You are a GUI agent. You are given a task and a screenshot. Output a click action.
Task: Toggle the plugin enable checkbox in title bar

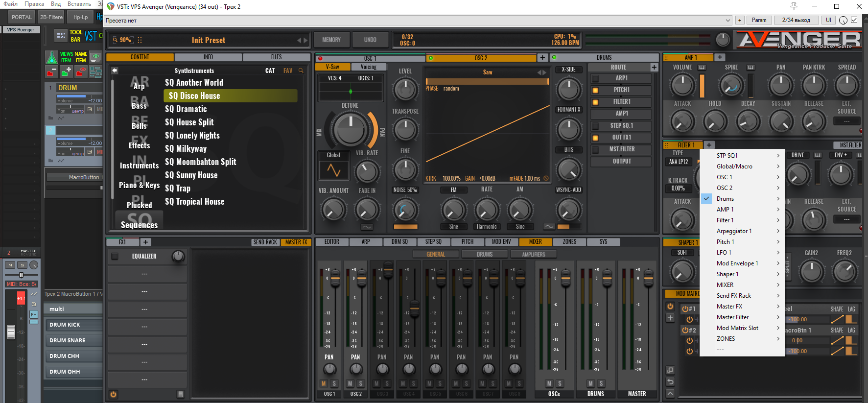[854, 20]
